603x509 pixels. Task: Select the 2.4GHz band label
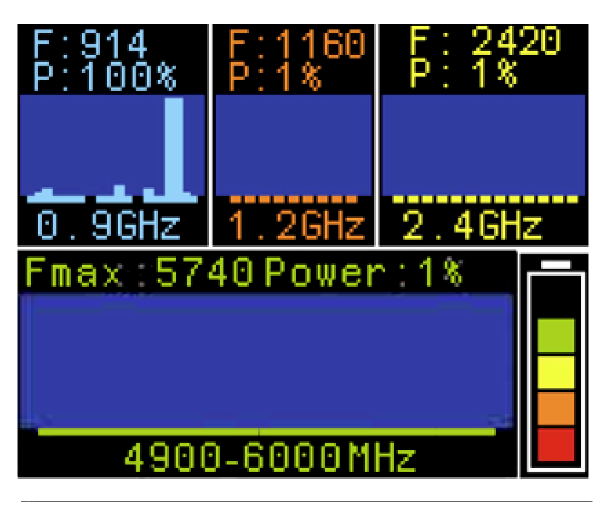(472, 225)
